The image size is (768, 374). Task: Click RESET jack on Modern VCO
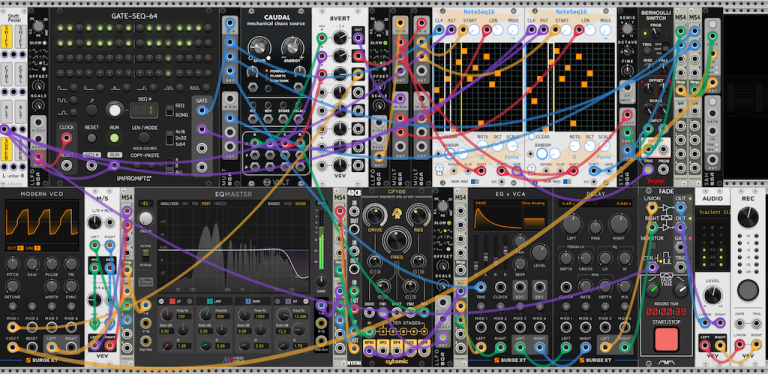pyautogui.click(x=32, y=348)
